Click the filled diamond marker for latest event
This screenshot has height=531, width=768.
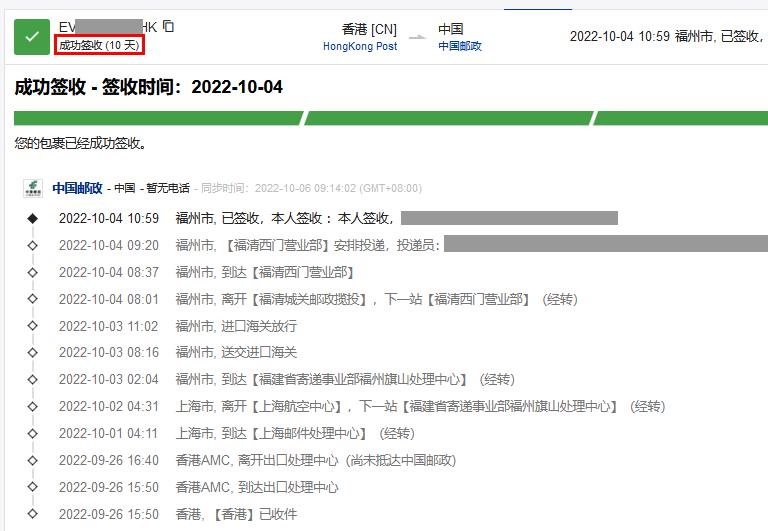tap(32, 218)
